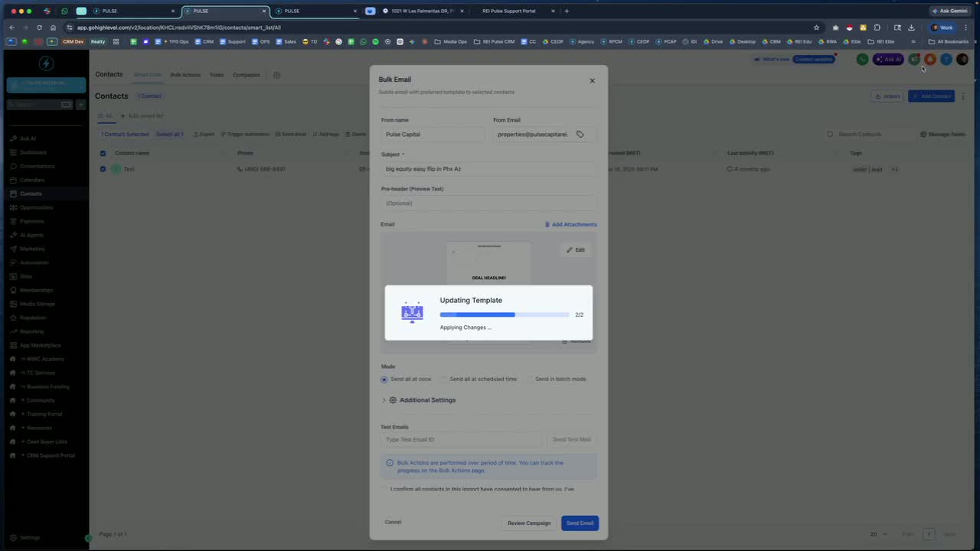
Task: Click browser reload button
Action: [39, 28]
